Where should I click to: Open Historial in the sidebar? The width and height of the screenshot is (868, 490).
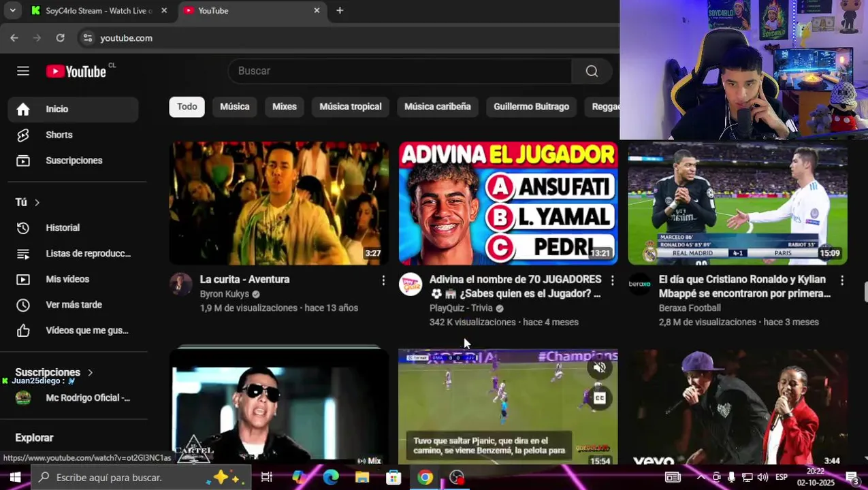(x=74, y=228)
